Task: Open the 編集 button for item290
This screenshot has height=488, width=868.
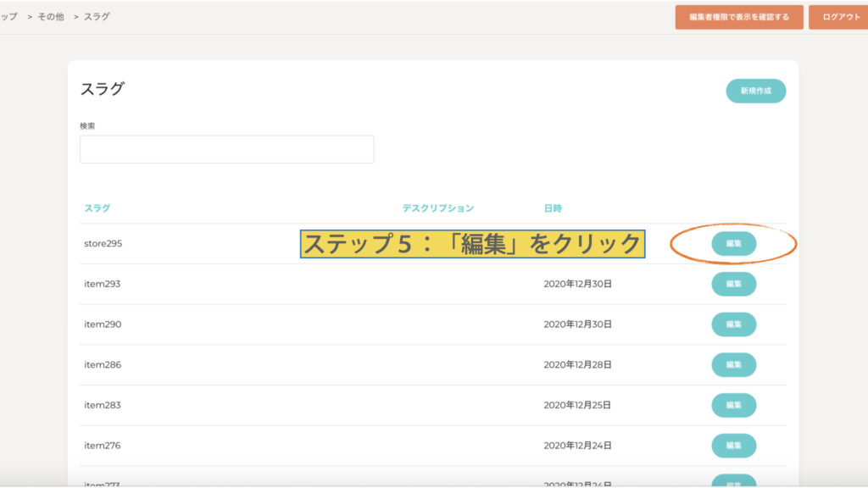Action: [x=733, y=324]
